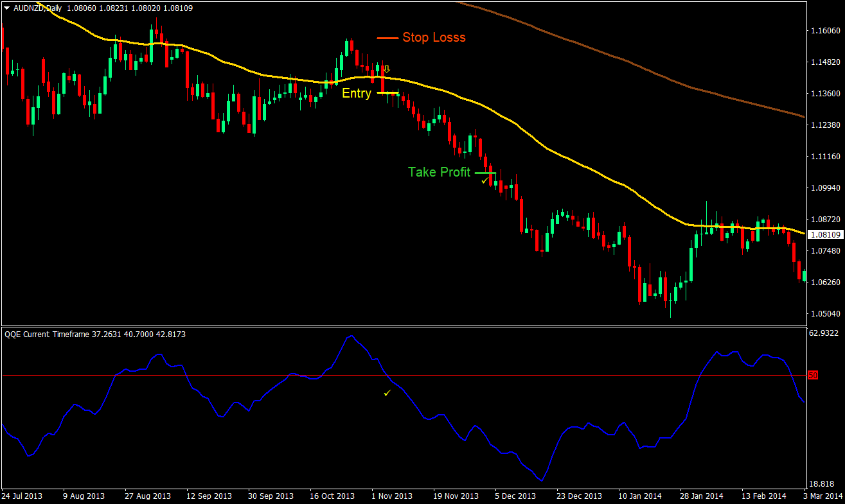Viewport: 845px width, 504px height.
Task: Click the Stop Losss text label
Action: 434,38
